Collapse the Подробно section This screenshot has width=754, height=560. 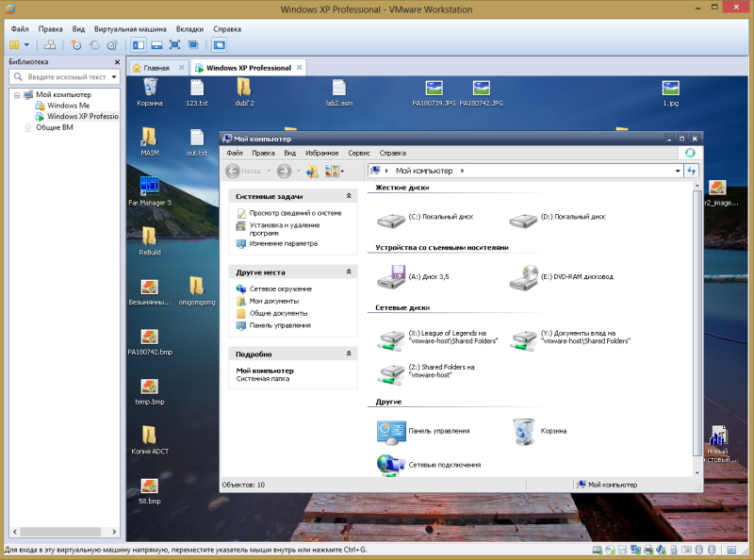tap(349, 354)
